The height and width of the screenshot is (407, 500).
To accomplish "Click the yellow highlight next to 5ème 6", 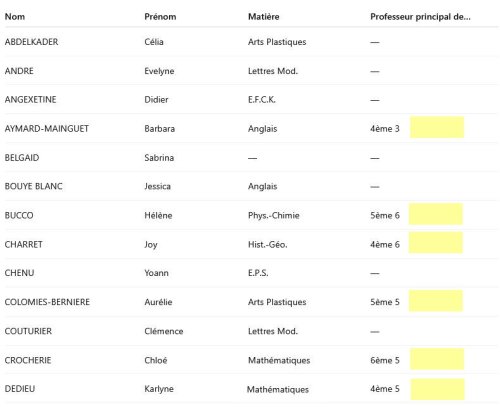I will coord(436,214).
